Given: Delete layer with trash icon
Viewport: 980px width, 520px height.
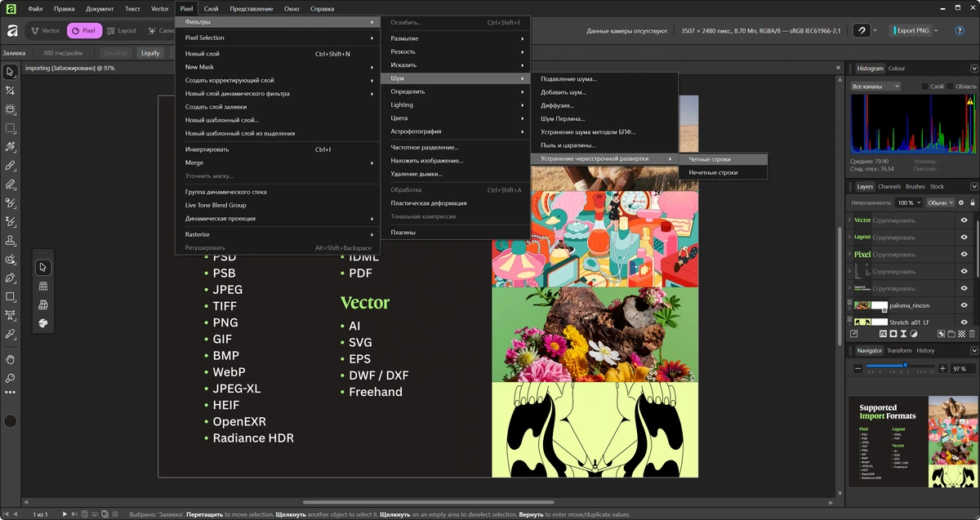Looking at the screenshot, I should tap(973, 334).
